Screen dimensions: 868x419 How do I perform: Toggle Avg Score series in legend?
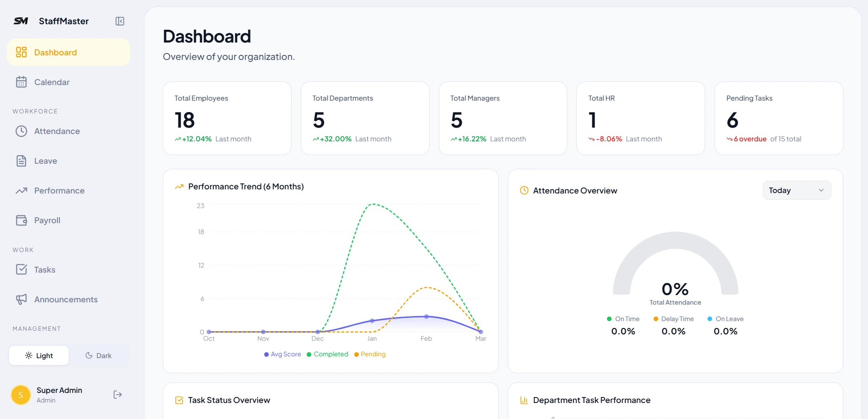[282, 354]
